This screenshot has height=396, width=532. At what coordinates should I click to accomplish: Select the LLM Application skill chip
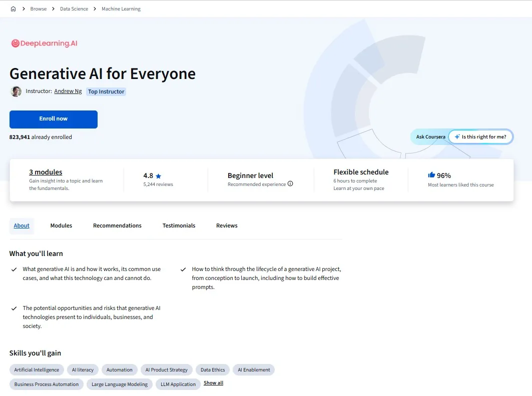click(178, 384)
